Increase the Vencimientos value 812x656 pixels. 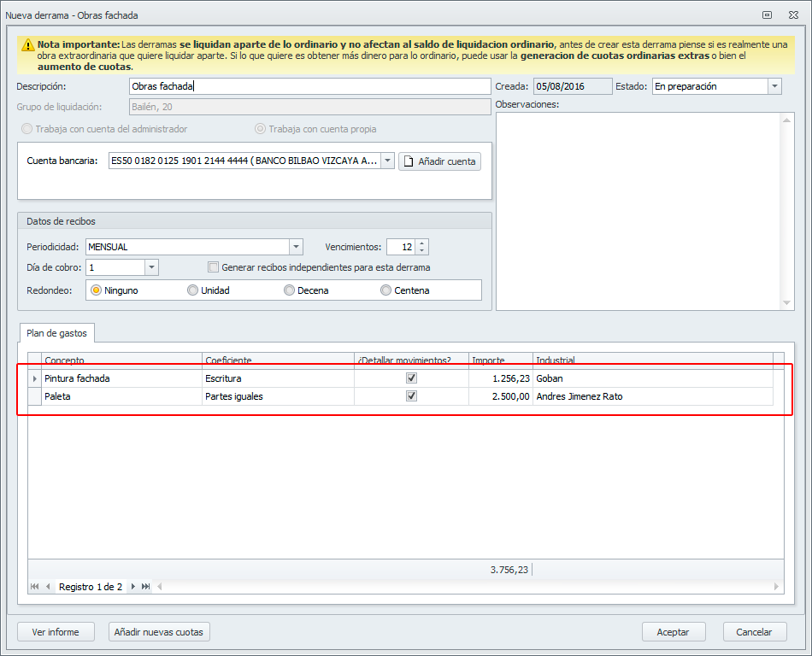(422, 243)
